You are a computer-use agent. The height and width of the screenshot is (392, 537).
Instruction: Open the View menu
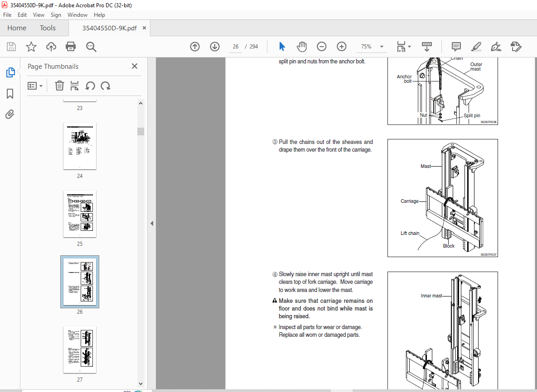39,15
